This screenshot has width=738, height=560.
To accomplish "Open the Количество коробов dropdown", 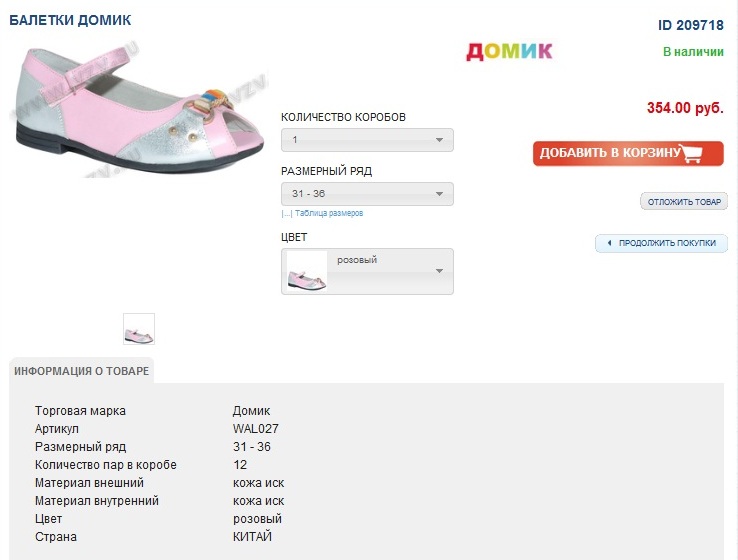I will (367, 140).
